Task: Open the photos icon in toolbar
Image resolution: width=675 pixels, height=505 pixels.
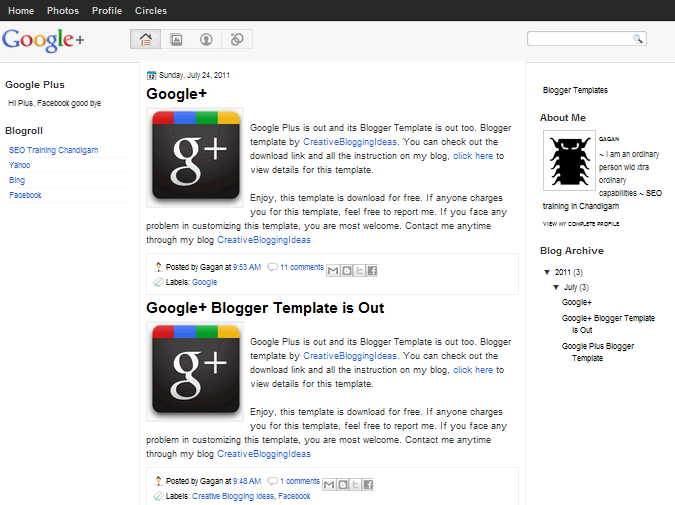Action: [x=176, y=39]
